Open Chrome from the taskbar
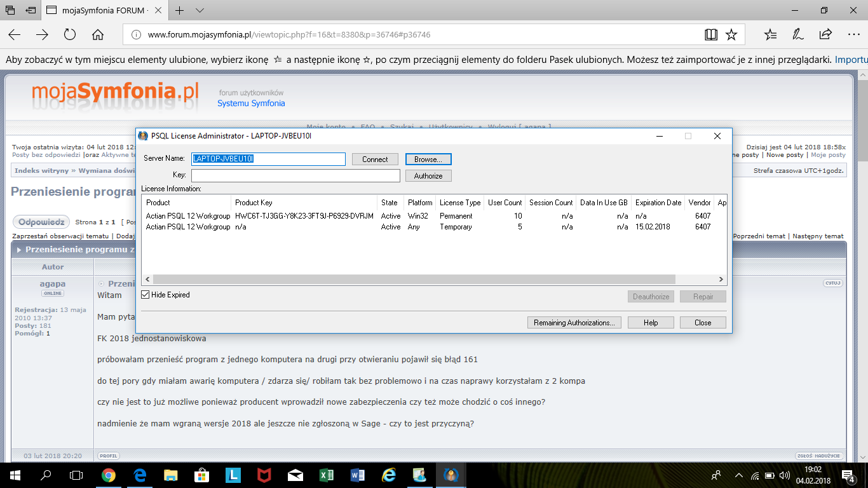 pos(109,475)
